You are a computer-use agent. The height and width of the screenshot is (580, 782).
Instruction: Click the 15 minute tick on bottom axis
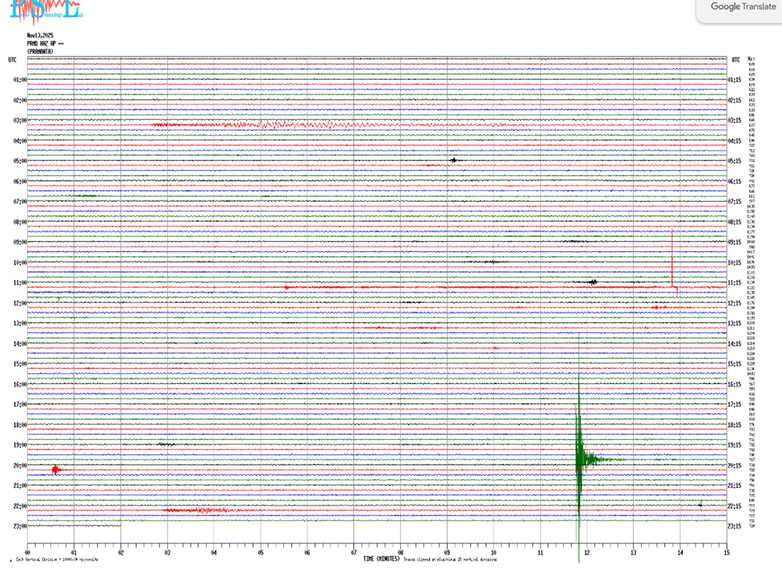pyautogui.click(x=726, y=551)
